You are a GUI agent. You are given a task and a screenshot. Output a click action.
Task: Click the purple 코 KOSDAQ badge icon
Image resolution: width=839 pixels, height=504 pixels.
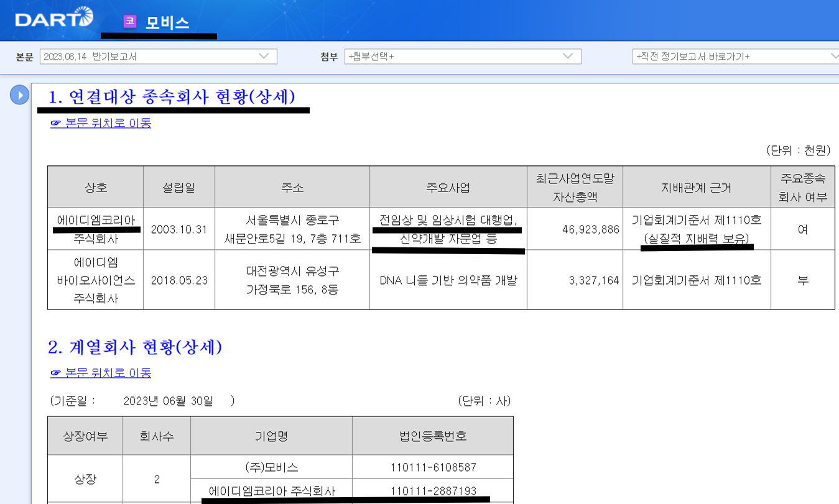pos(129,21)
